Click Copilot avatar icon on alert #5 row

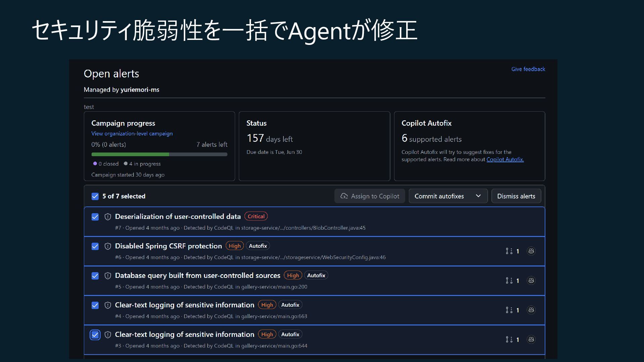tap(531, 281)
